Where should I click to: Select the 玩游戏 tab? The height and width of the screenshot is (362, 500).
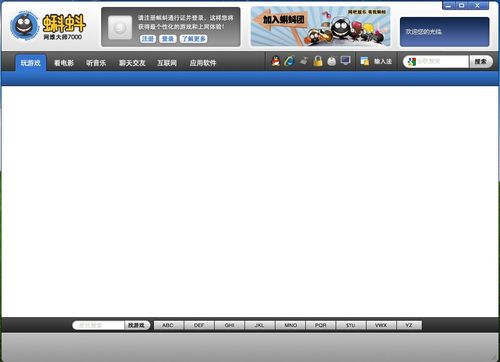click(31, 63)
